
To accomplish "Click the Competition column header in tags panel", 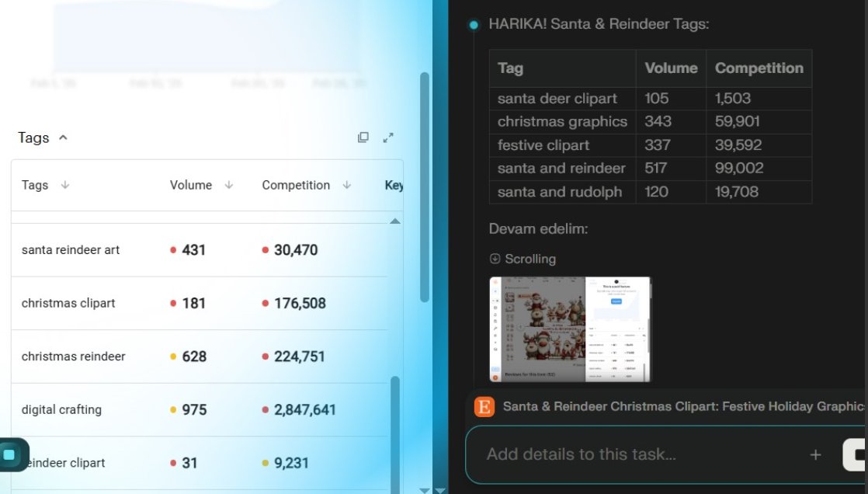I will [x=296, y=185].
